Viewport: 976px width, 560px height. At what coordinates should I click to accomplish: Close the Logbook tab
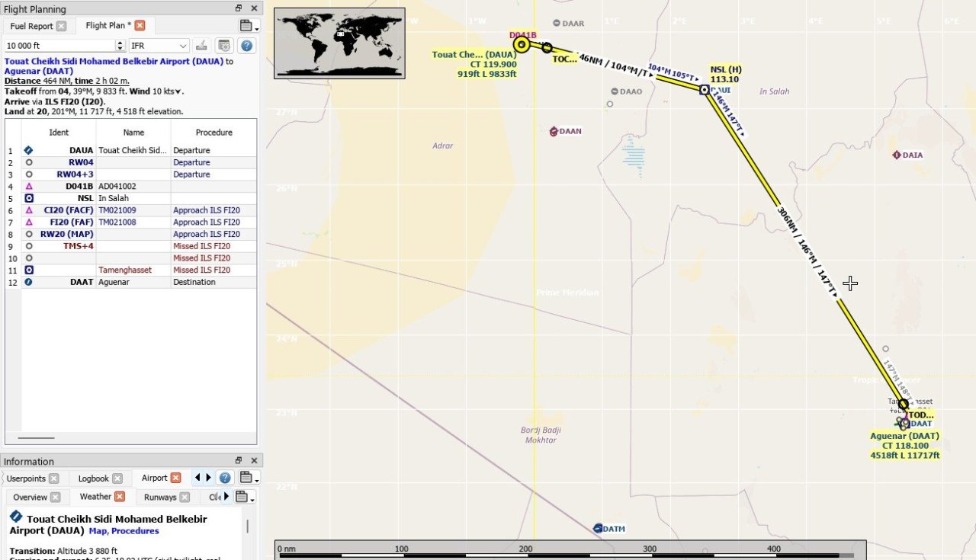(x=117, y=478)
